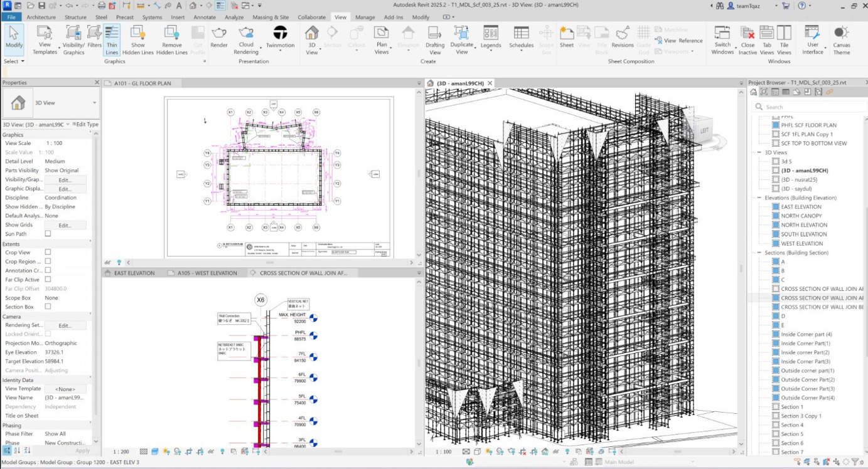Click Edit button for Rendering Settings
The width and height of the screenshot is (868, 469).
click(x=65, y=325)
